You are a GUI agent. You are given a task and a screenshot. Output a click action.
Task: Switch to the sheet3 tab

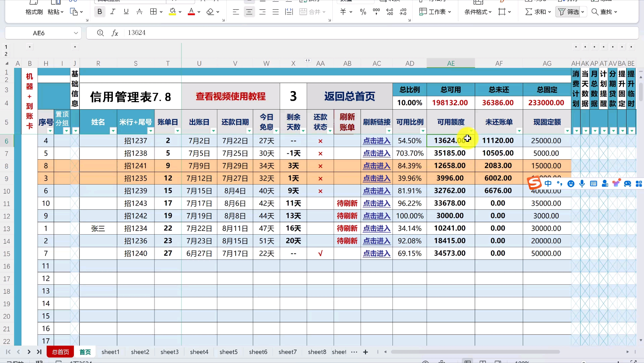(170, 352)
